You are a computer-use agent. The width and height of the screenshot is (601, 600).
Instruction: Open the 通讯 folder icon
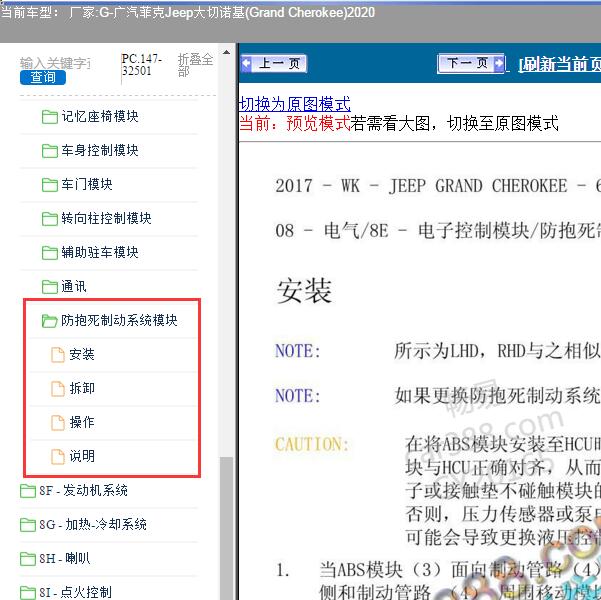[x=49, y=287]
